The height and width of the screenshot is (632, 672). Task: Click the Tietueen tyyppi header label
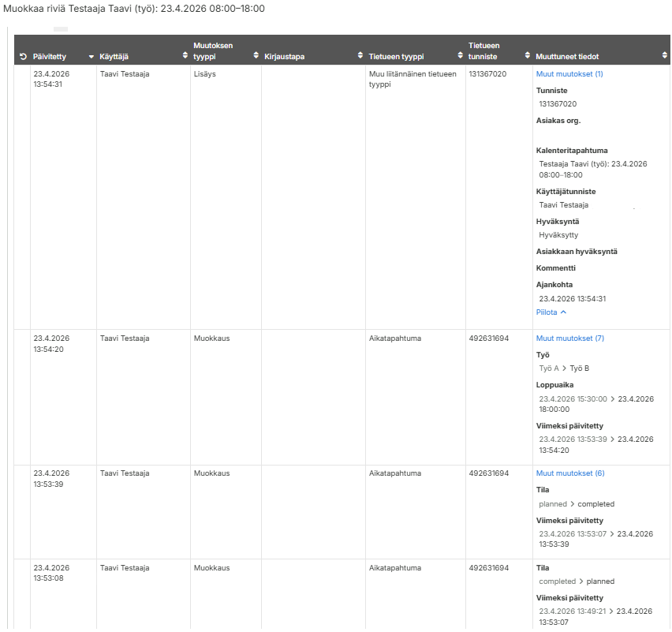pos(396,57)
